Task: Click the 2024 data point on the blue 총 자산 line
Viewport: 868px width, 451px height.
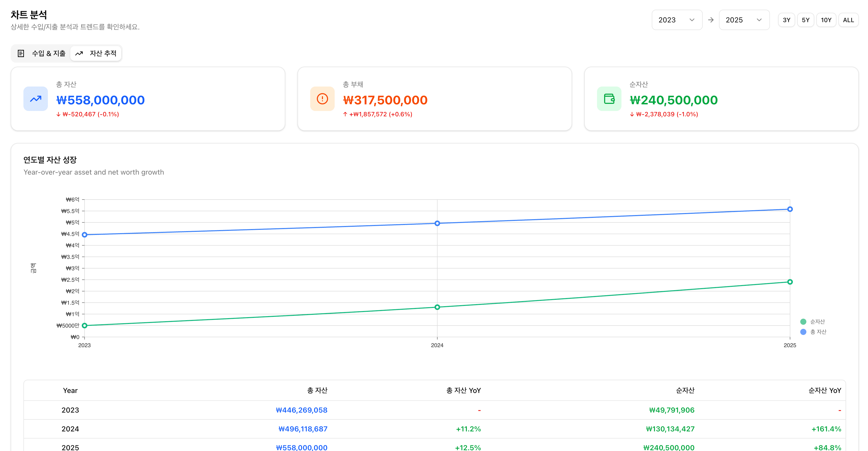Action: click(437, 223)
